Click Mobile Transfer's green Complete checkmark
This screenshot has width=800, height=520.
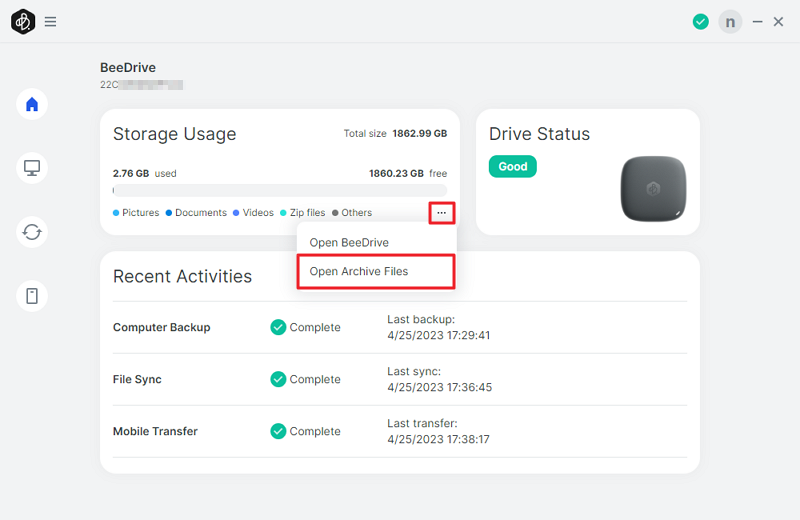(x=278, y=431)
